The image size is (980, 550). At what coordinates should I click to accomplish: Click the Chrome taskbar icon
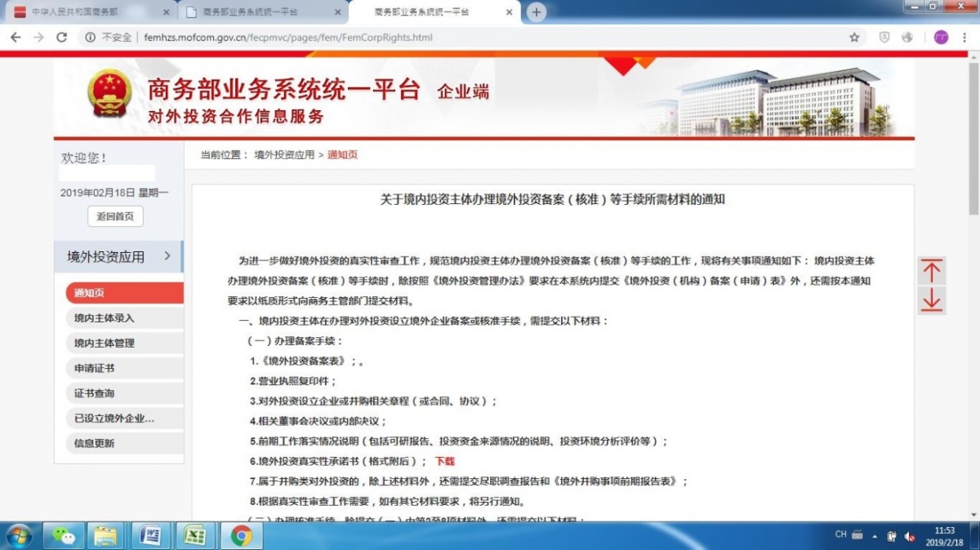point(240,535)
